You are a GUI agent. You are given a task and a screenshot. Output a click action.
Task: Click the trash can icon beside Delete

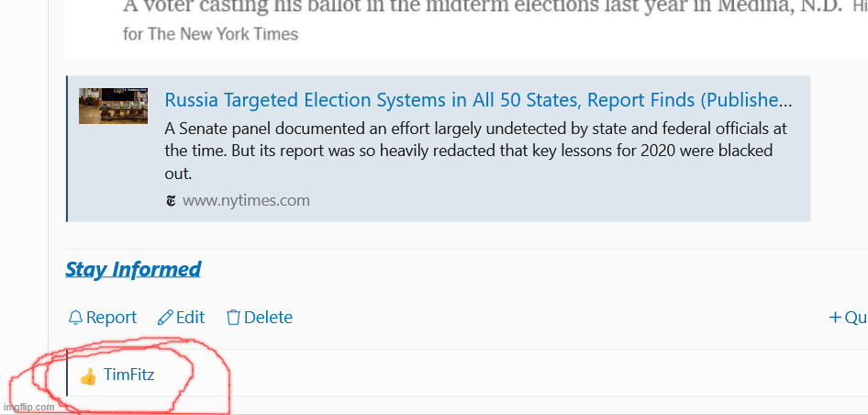tap(233, 318)
